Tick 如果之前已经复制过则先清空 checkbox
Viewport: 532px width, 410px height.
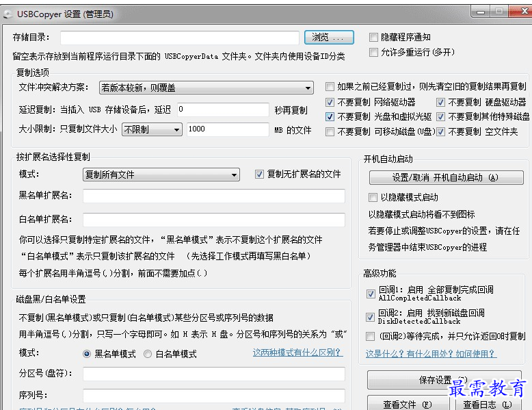coord(330,87)
